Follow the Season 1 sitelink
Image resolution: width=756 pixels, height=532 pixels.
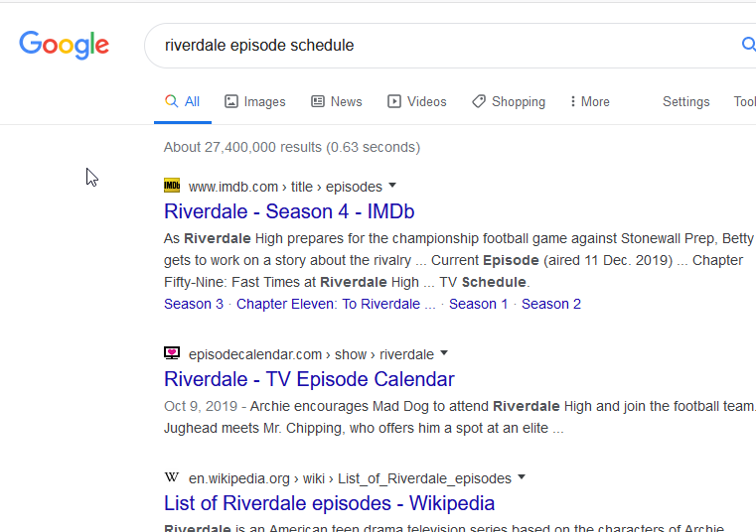coord(478,304)
